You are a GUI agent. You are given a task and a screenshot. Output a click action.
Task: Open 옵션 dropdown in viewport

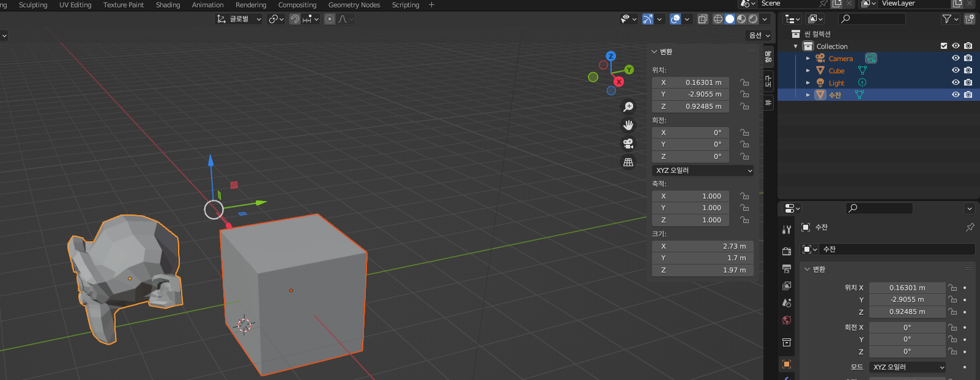[759, 35]
